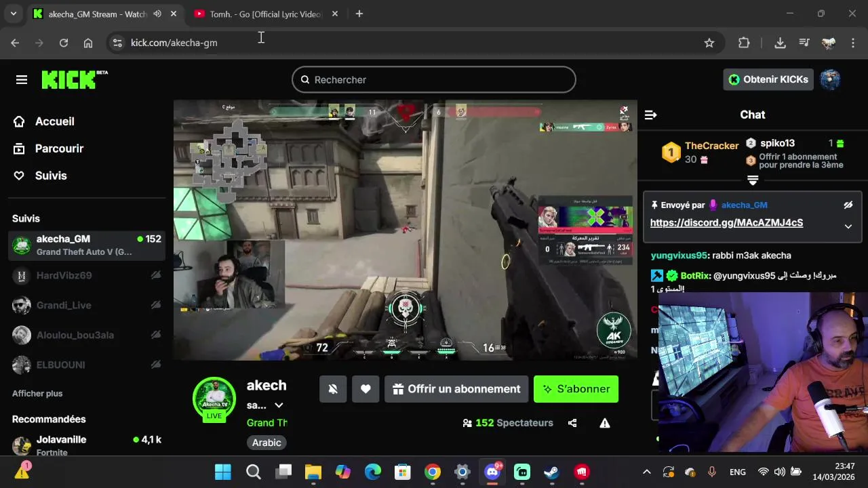
Task: Mute the akecha_GM Stream tab audio
Action: pyautogui.click(x=157, y=14)
